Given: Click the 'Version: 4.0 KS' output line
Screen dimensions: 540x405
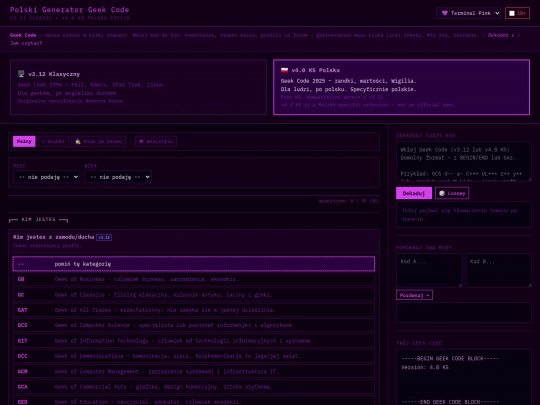Looking at the screenshot, I should click(425, 367).
